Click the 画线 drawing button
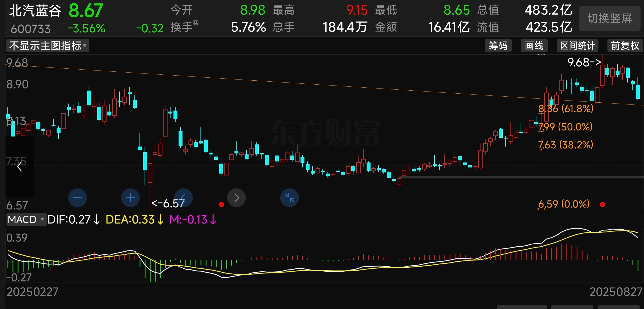Viewport: 644px width, 309px height. pyautogui.click(x=534, y=46)
